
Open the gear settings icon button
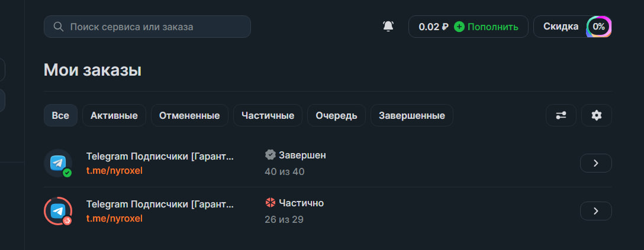pos(596,115)
